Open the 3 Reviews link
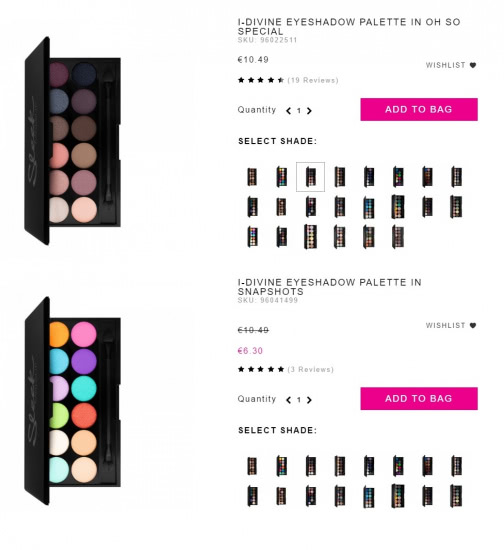The width and height of the screenshot is (504, 550). point(310,369)
